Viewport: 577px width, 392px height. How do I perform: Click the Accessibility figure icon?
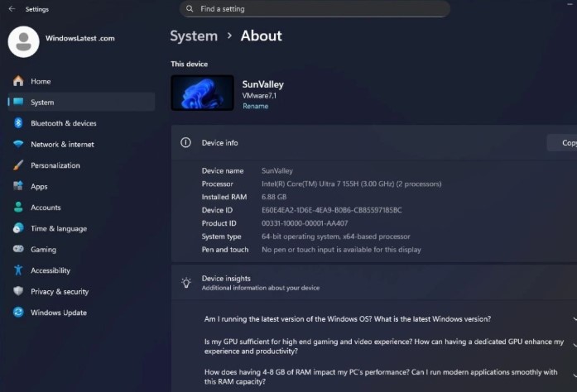tap(18, 270)
